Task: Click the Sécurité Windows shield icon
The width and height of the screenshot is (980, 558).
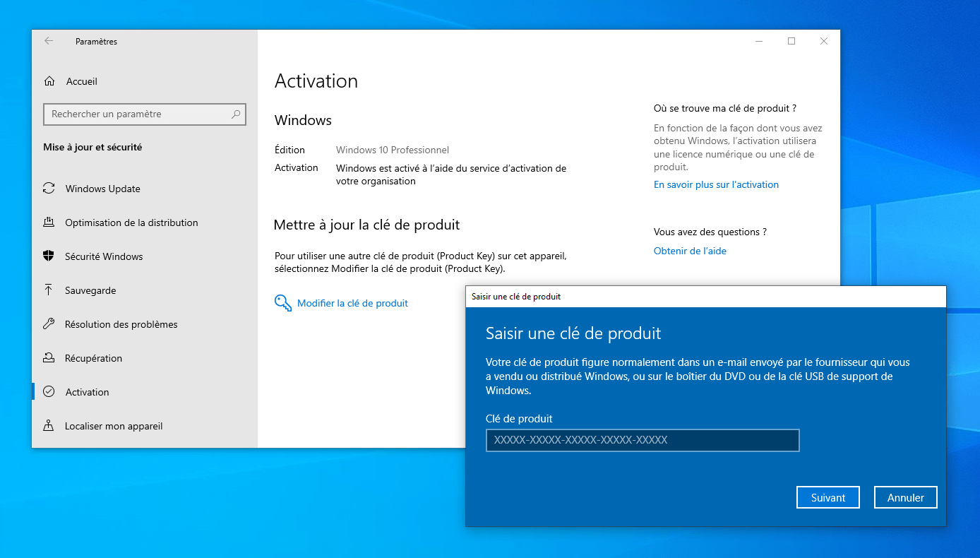Action: coord(49,256)
